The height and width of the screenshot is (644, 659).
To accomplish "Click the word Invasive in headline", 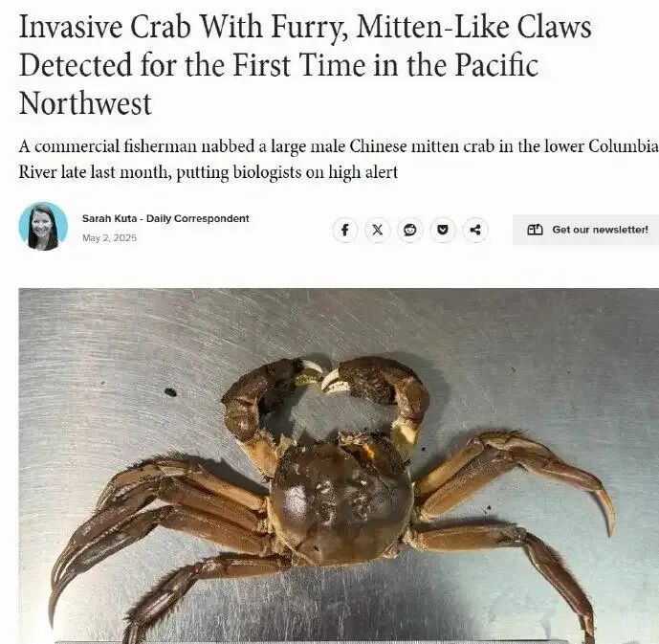I will coord(71,27).
